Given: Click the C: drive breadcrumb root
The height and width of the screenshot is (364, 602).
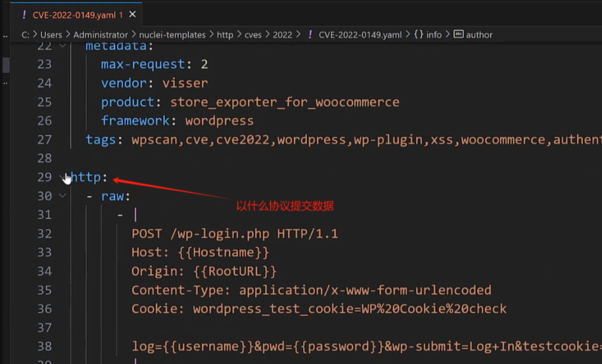Looking at the screenshot, I should (x=25, y=35).
